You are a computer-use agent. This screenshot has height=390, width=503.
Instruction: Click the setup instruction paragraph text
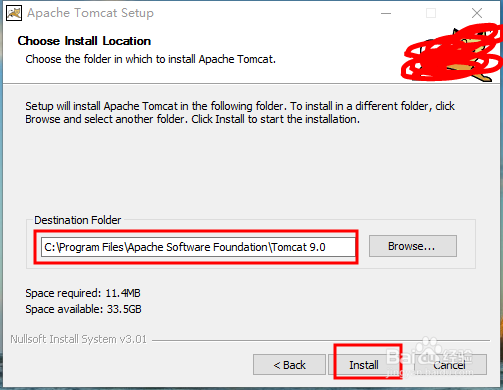[x=240, y=113]
